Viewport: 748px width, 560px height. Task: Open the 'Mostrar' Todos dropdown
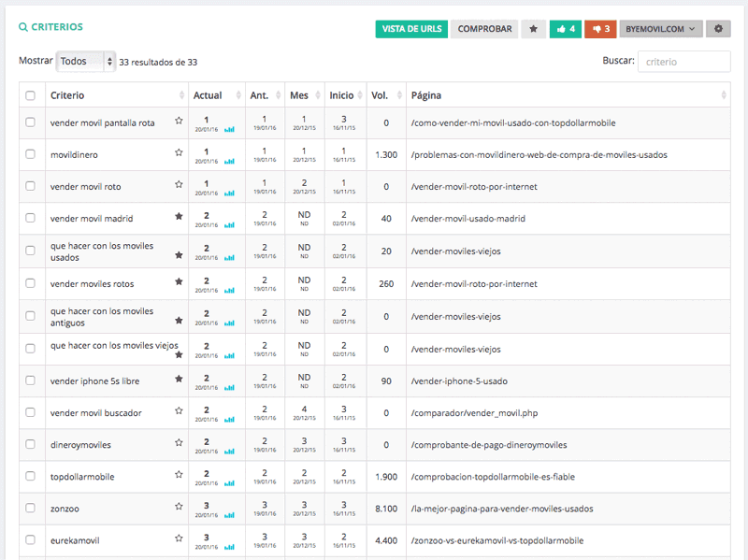[86, 62]
